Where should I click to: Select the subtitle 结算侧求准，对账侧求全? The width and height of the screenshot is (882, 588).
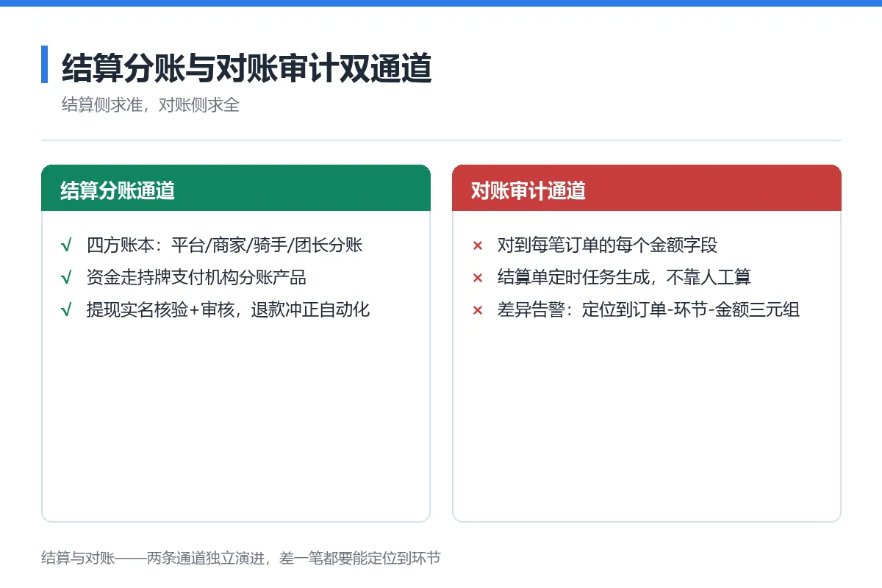(151, 105)
